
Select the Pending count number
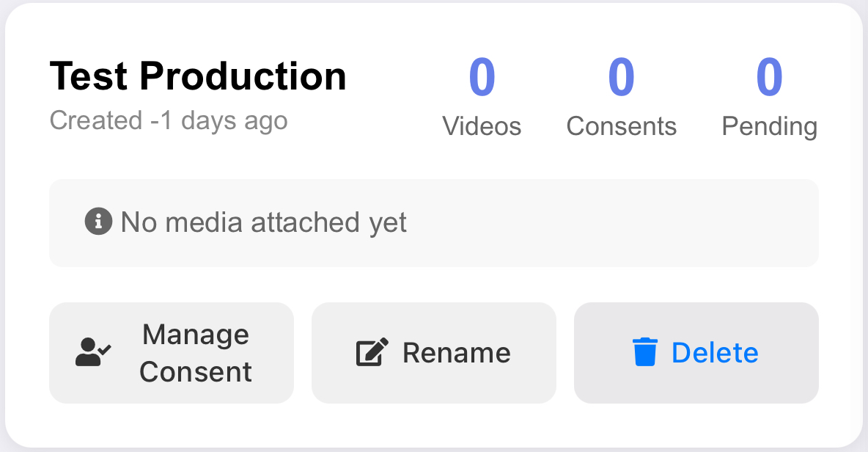(x=769, y=78)
